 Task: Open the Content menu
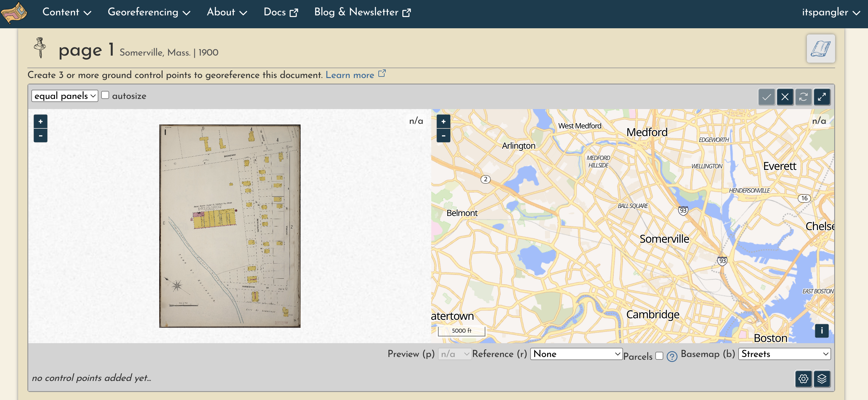point(66,12)
